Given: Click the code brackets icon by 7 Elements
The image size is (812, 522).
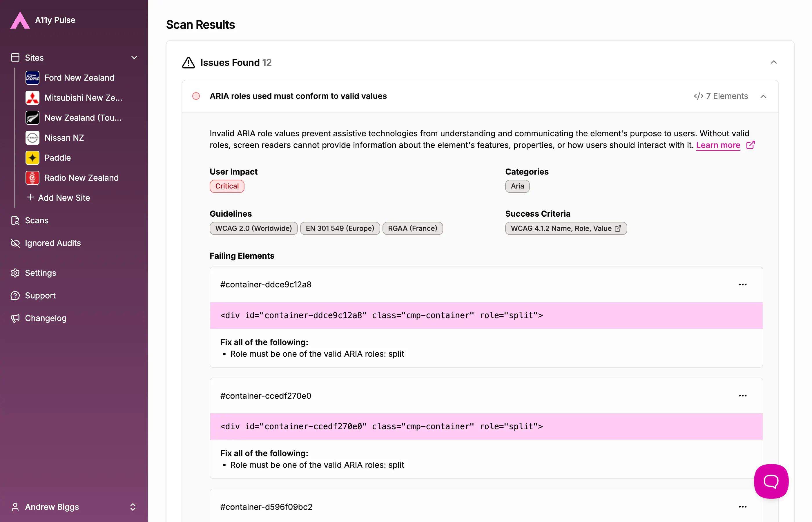Looking at the screenshot, I should coord(699,96).
